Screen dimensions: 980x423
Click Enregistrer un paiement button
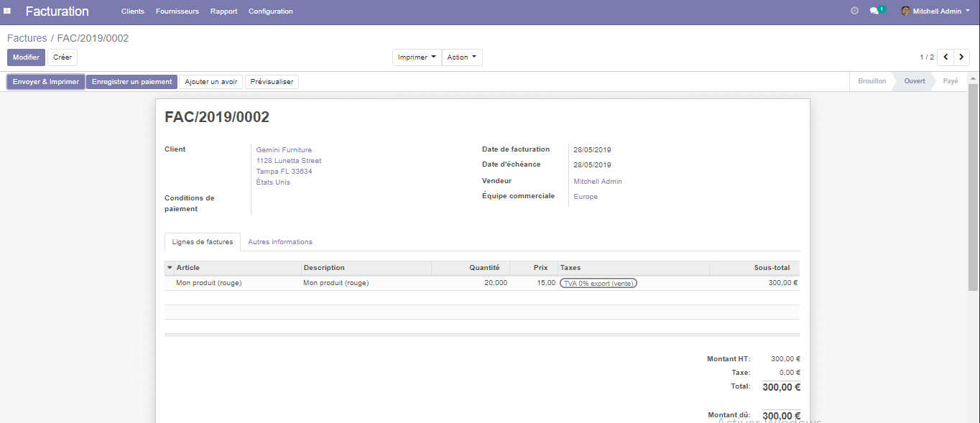pyautogui.click(x=132, y=82)
